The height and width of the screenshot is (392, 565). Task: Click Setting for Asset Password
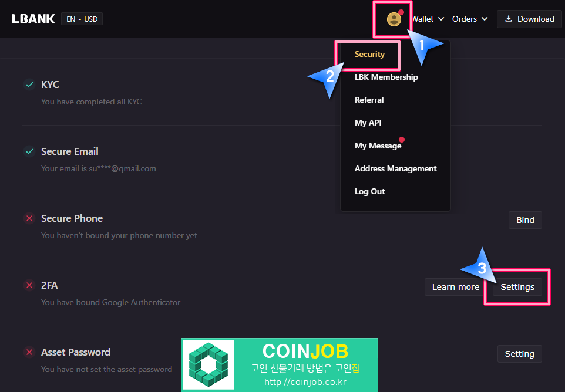coord(519,354)
